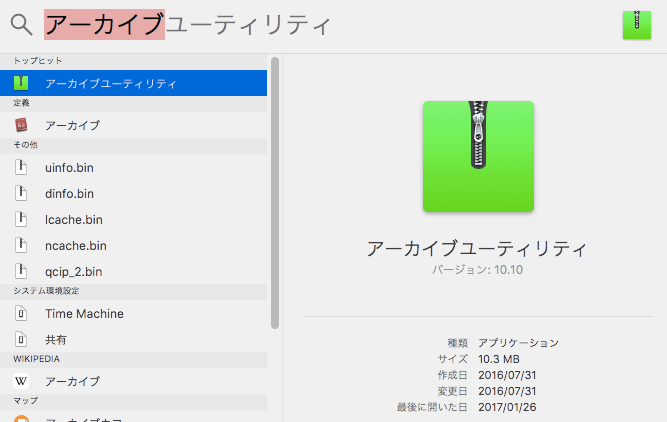The height and width of the screenshot is (422, 667).
Task: Click the アーカイブユーティリティ title in preview
Action: (477, 248)
